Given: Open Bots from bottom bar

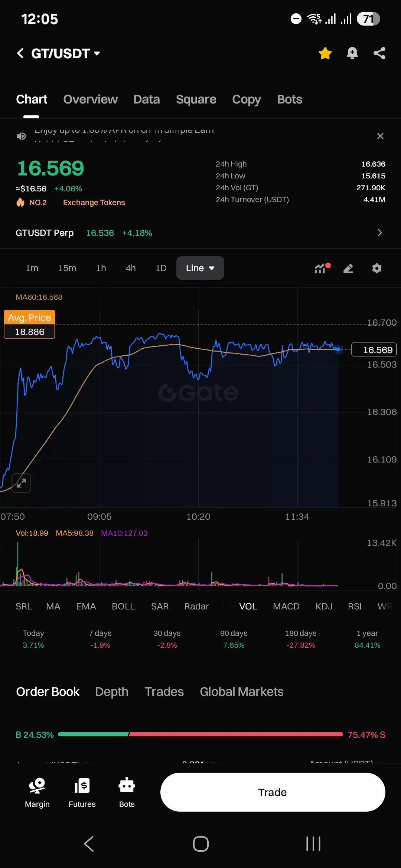Looking at the screenshot, I should 127,792.
